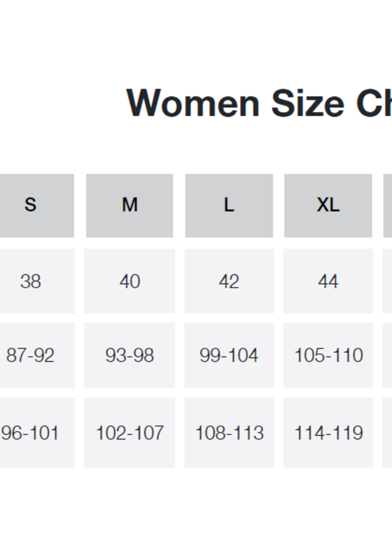The height and width of the screenshot is (535, 392).
Task: Select the S size column header
Action: [31, 205]
